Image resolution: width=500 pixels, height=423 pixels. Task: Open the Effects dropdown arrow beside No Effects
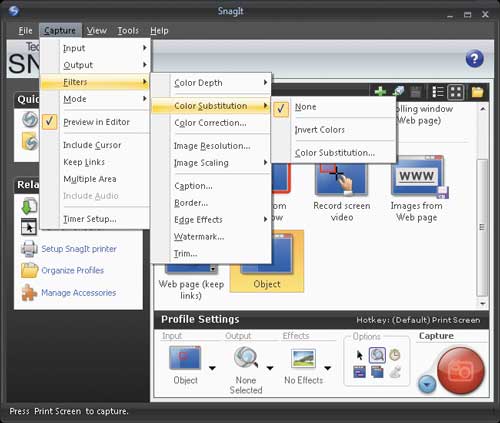point(328,368)
